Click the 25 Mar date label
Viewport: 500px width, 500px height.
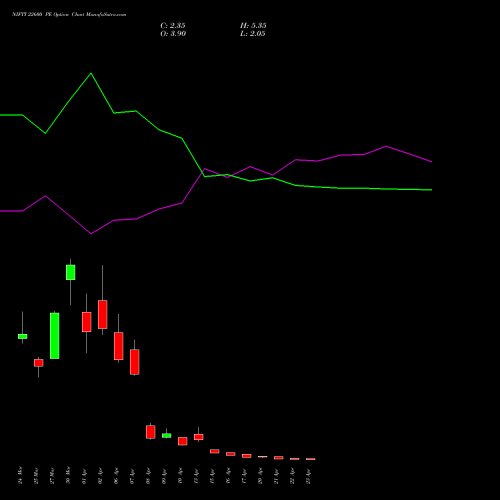click(x=36, y=476)
